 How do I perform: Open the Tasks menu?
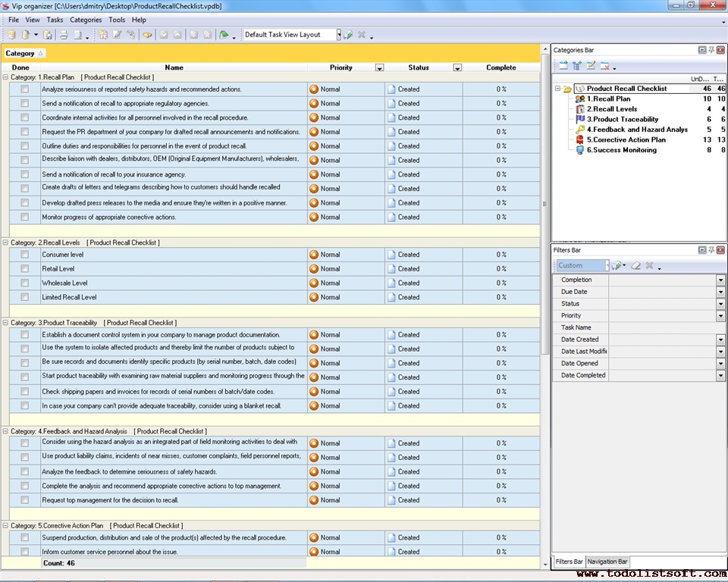(55, 20)
